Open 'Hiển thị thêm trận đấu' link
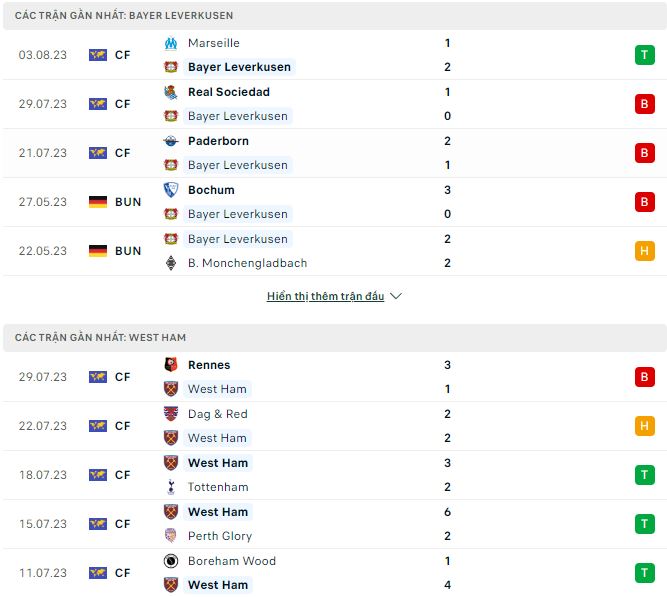Screen dimensions: 667x597 [325, 297]
